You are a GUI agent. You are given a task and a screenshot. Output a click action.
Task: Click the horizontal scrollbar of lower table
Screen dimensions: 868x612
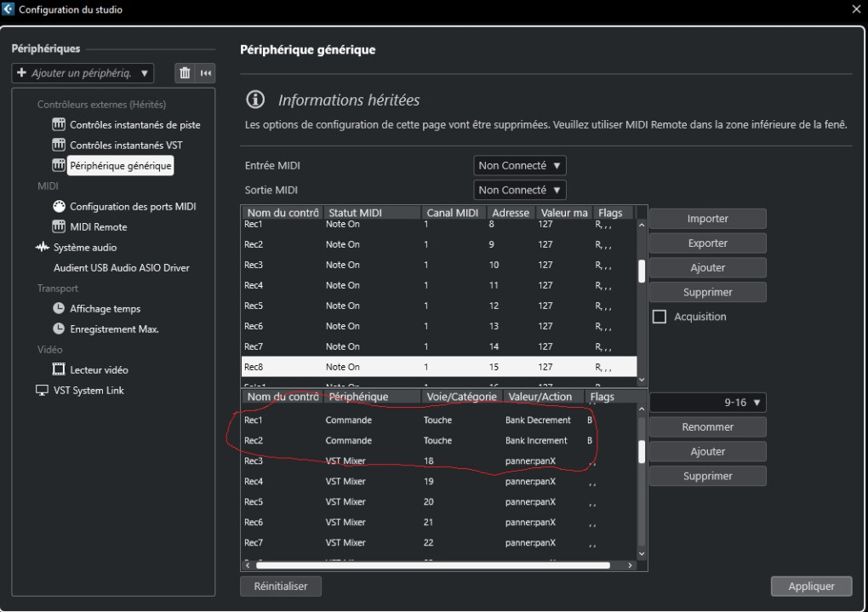pyautogui.click(x=432, y=564)
